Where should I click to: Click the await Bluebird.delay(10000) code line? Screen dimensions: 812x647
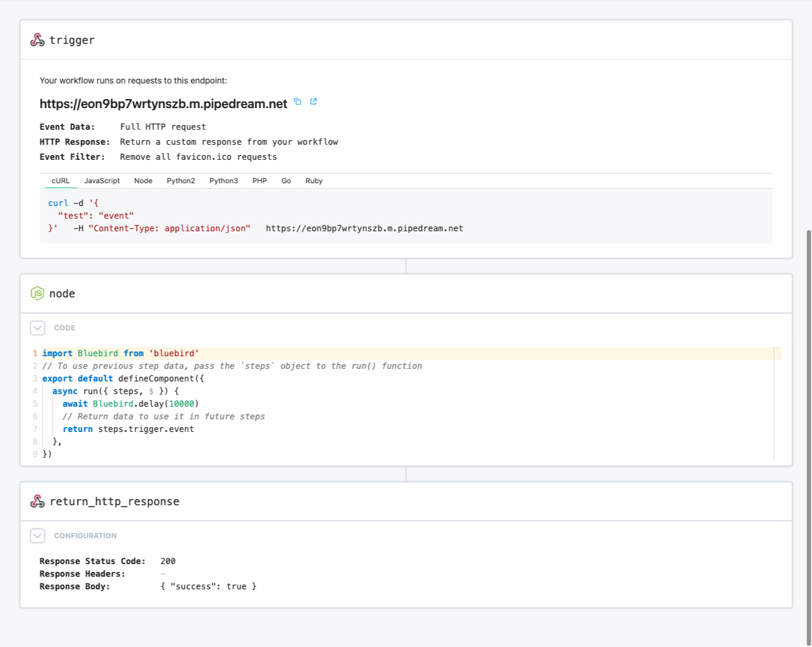[130, 404]
